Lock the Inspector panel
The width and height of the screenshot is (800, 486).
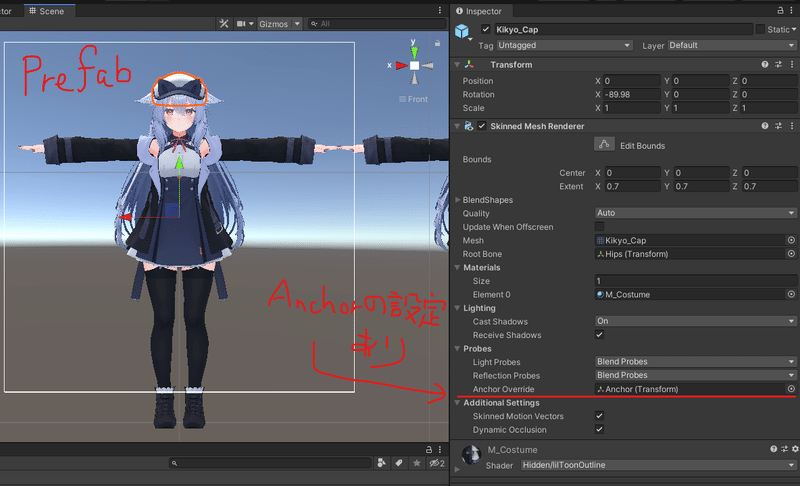coord(780,10)
